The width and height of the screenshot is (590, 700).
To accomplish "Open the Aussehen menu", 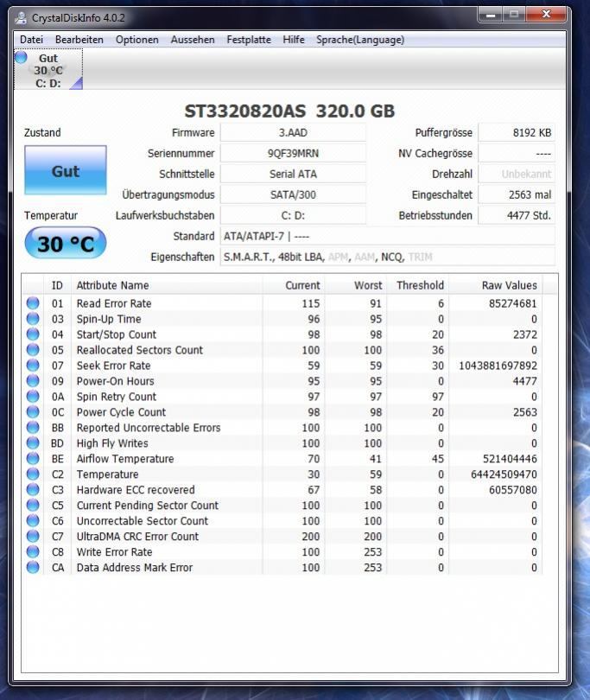I will click(193, 40).
